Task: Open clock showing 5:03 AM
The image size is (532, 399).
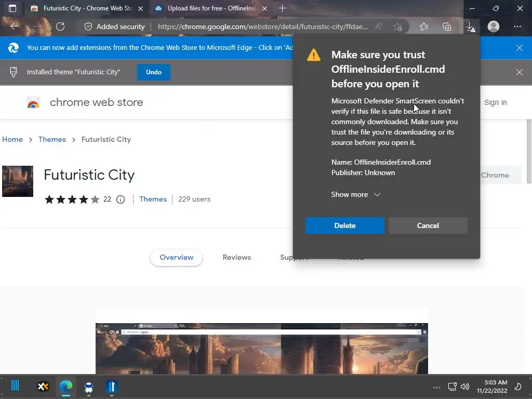Action: 492,387
